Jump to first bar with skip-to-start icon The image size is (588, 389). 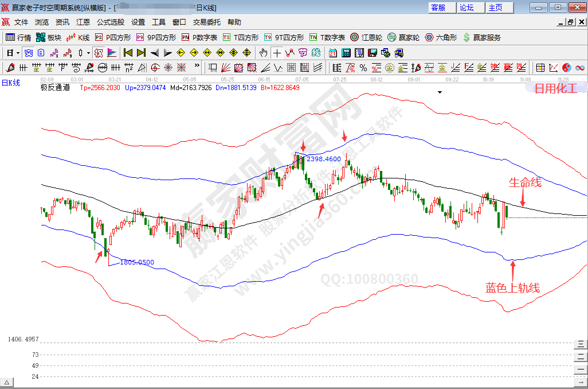click(x=128, y=53)
